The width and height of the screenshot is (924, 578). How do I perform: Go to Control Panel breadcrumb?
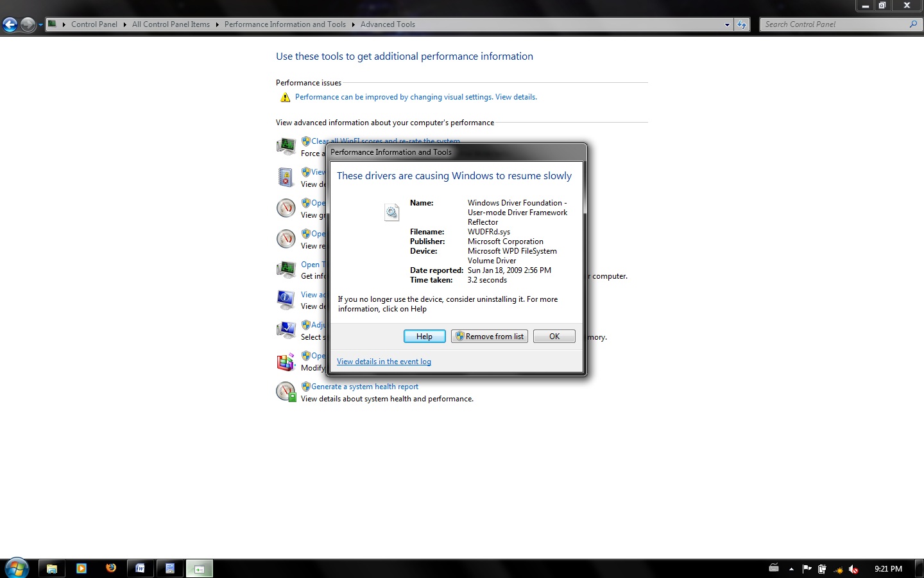94,24
